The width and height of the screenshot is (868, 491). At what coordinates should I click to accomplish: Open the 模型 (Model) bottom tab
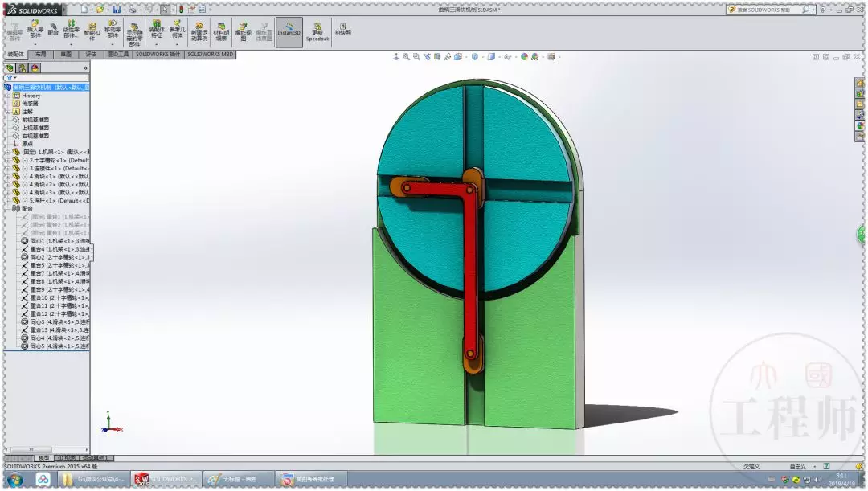[43, 458]
